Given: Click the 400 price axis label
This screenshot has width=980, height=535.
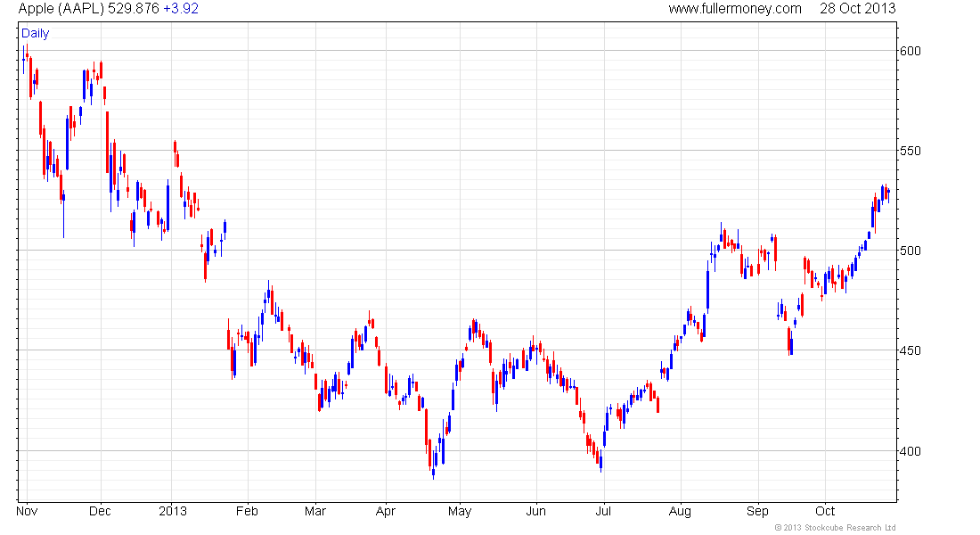Looking at the screenshot, I should (x=910, y=451).
